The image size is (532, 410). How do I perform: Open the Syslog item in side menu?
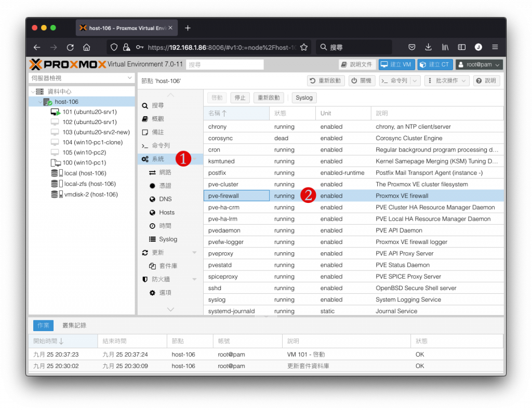[x=168, y=239]
